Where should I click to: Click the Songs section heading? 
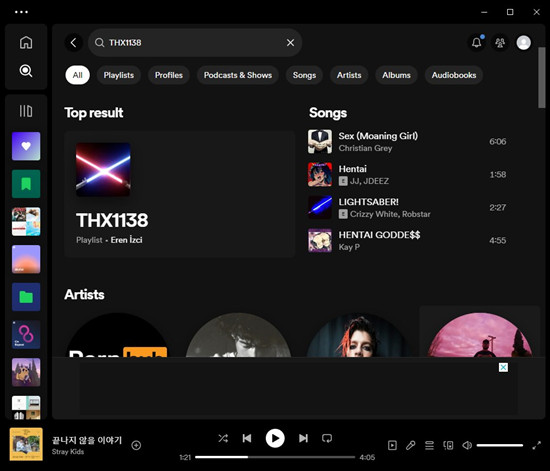pos(328,113)
